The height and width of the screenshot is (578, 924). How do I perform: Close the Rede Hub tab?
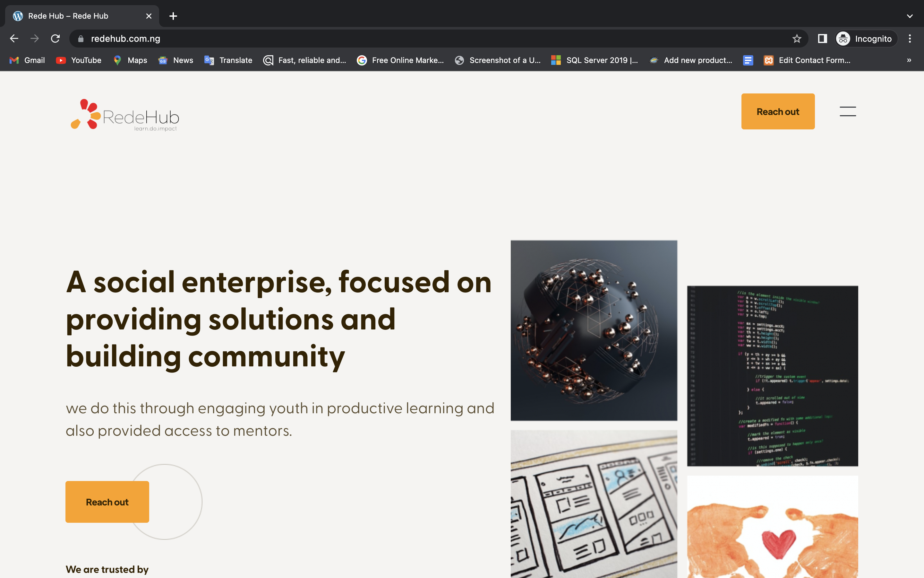[x=149, y=16]
